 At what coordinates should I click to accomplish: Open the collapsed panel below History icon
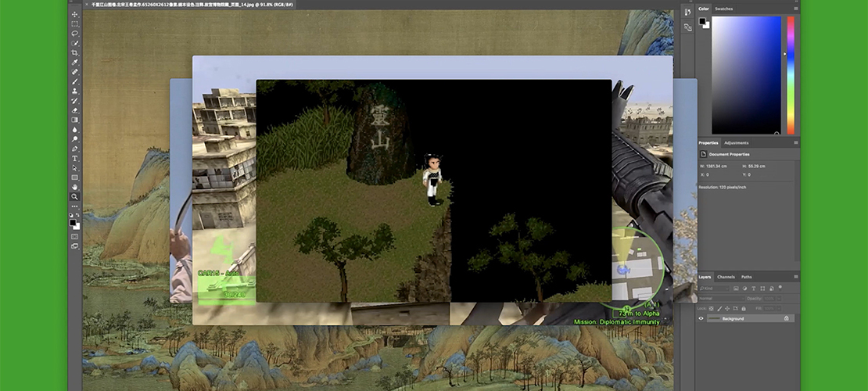pyautogui.click(x=687, y=27)
